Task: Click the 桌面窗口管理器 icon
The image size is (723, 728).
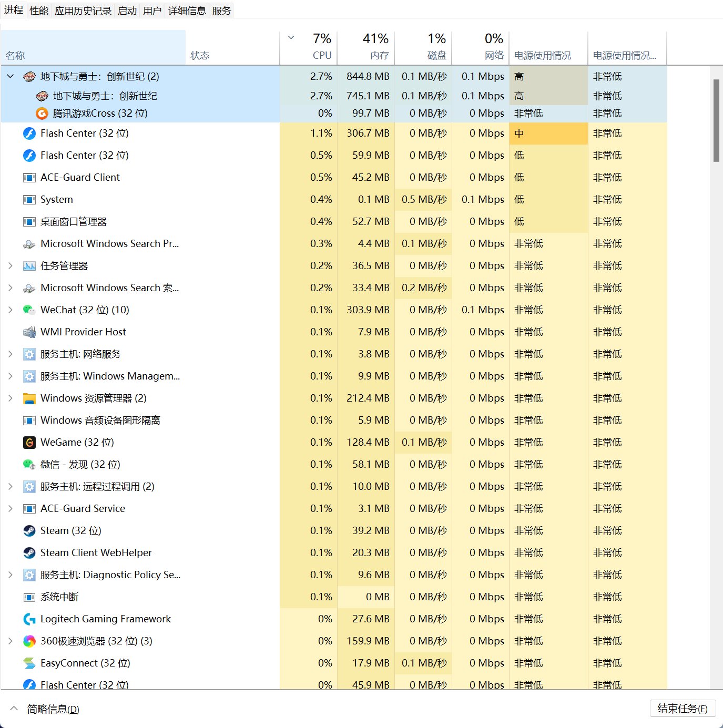Action: click(x=29, y=222)
